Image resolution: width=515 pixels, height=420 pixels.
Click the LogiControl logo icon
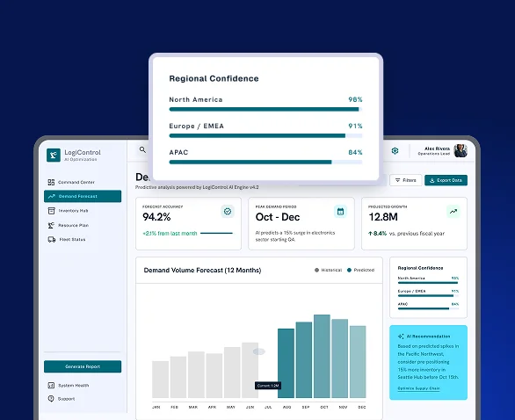[54, 155]
